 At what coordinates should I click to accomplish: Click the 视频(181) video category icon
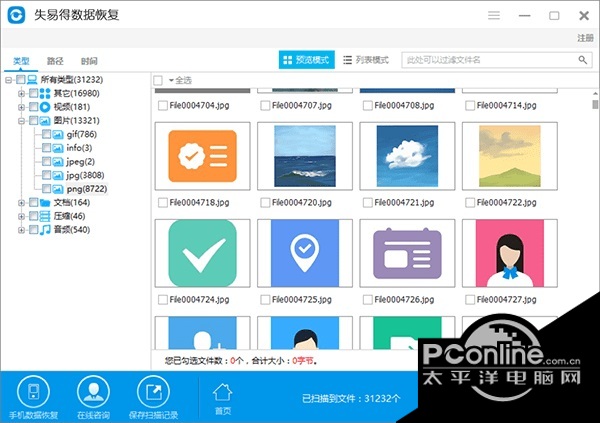[45, 107]
